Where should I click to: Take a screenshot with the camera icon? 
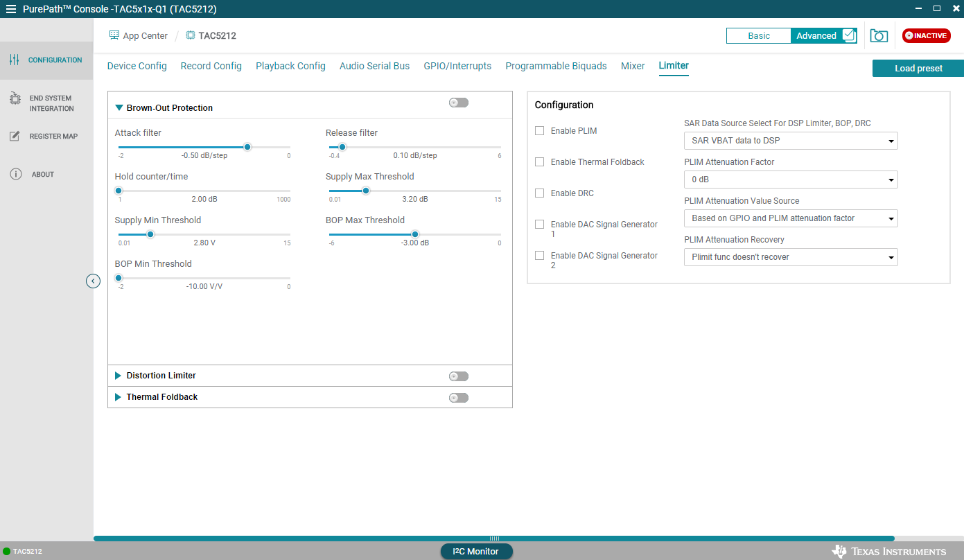pos(879,35)
